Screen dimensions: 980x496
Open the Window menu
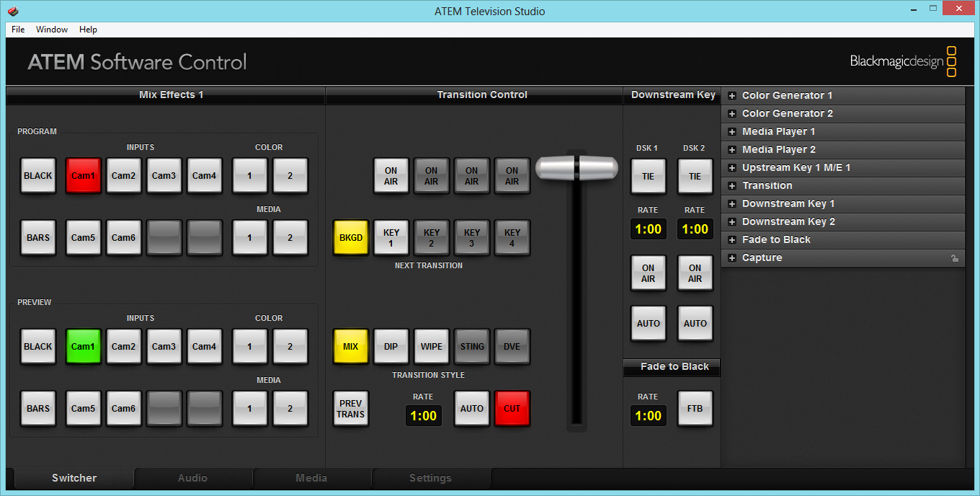52,30
